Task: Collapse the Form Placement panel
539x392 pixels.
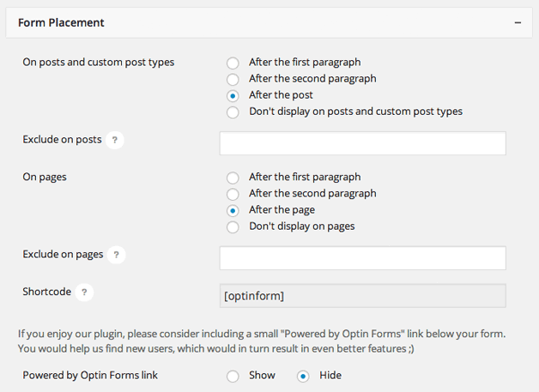Action: [x=518, y=22]
